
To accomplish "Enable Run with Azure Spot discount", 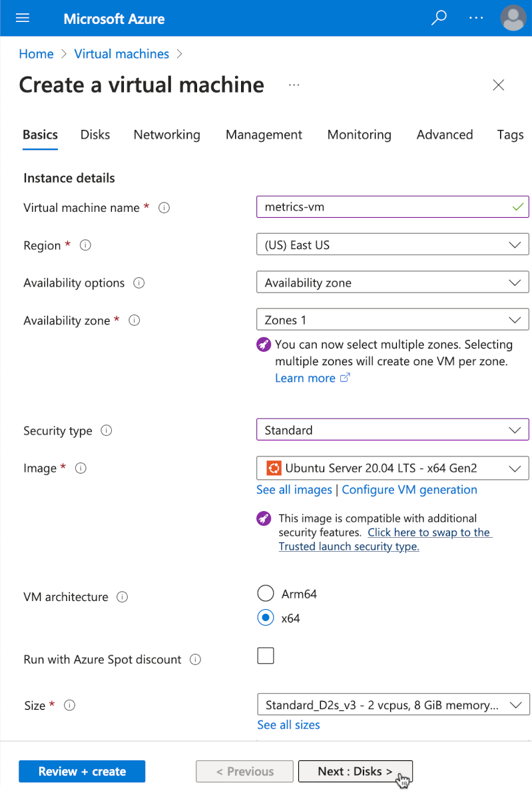I will (x=266, y=656).
